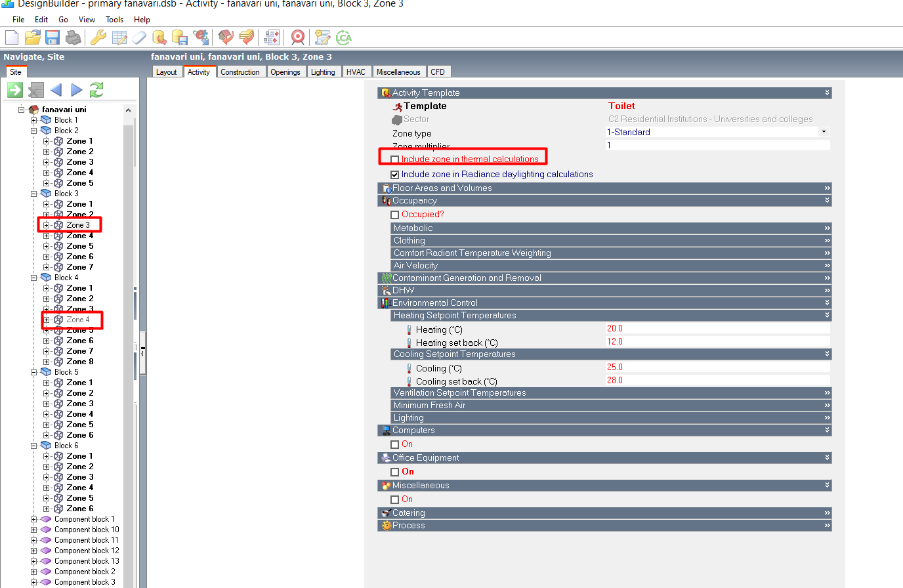Select Component block 10 in the tree
Screen dimensions: 903x588
tap(87, 530)
